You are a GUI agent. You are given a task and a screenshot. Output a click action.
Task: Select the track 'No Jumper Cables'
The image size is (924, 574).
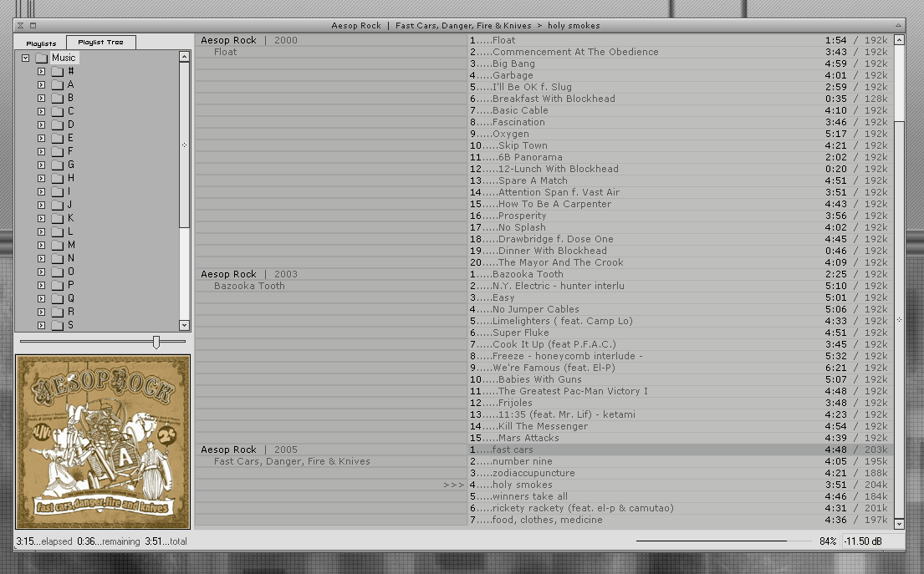click(x=535, y=309)
